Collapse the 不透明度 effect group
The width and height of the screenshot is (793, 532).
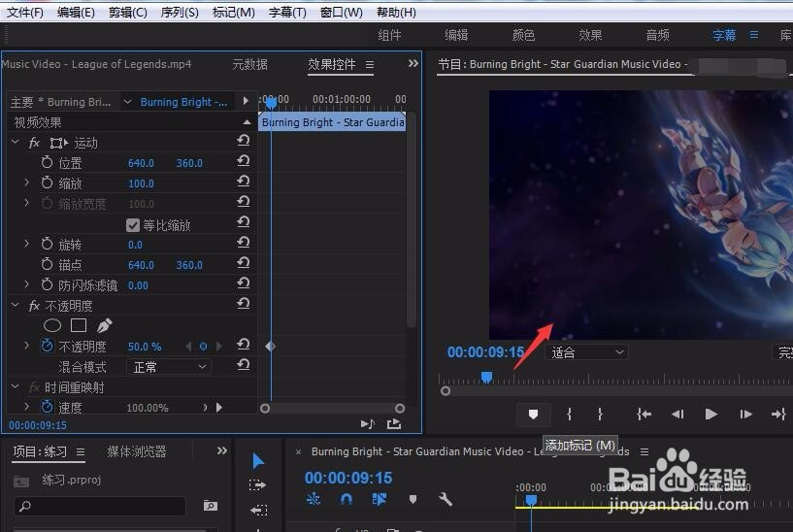click(15, 306)
